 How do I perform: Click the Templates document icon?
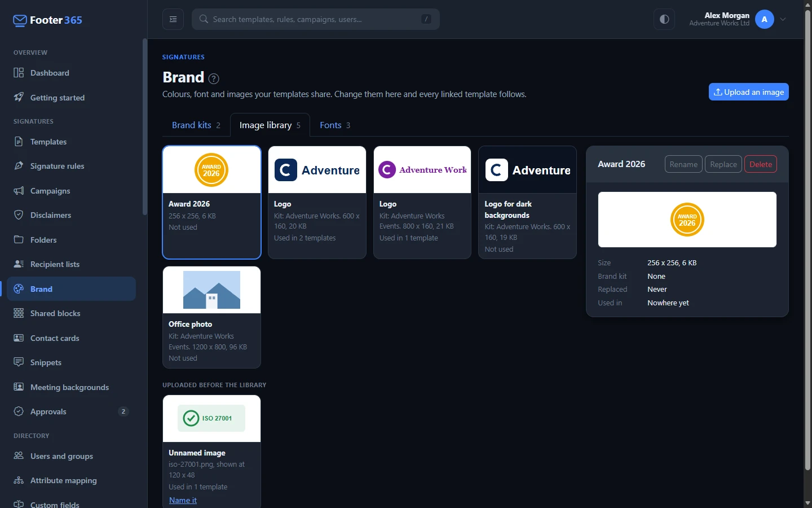(19, 142)
